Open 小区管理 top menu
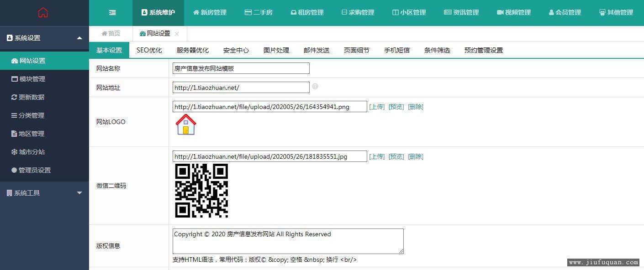 click(x=409, y=12)
